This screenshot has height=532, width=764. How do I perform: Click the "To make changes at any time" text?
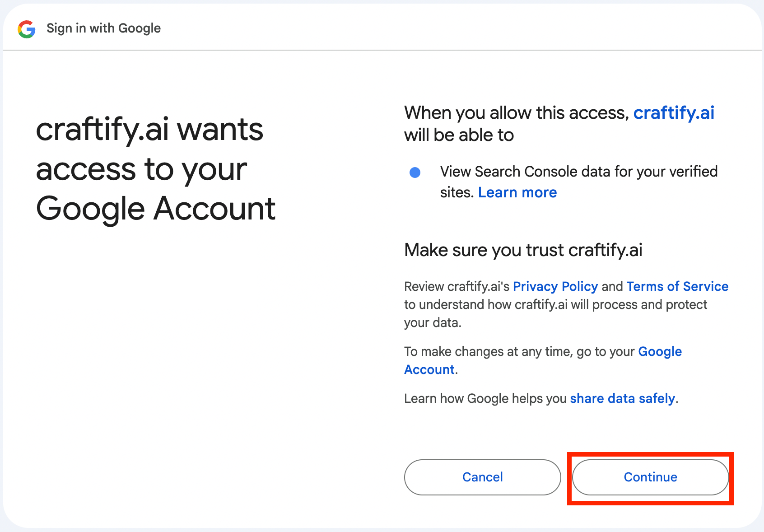[x=519, y=351]
